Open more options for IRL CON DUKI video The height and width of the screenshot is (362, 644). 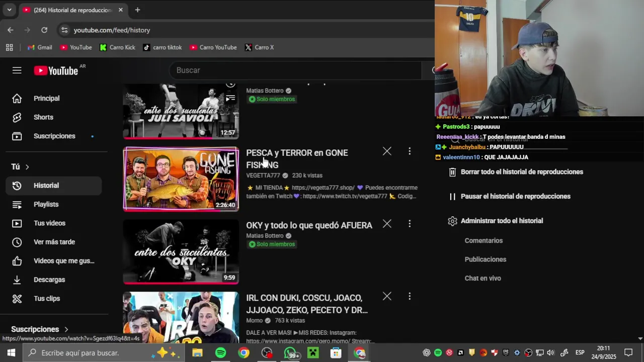click(x=410, y=296)
